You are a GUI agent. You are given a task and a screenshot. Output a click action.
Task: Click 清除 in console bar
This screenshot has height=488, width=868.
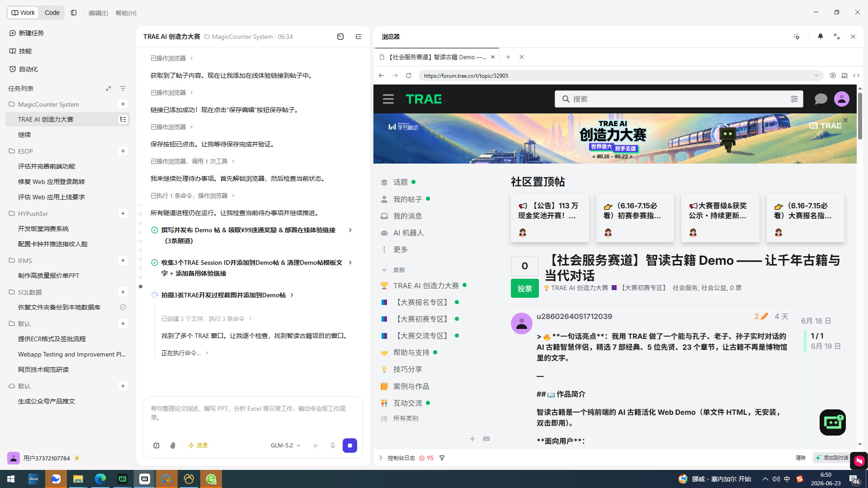click(801, 458)
